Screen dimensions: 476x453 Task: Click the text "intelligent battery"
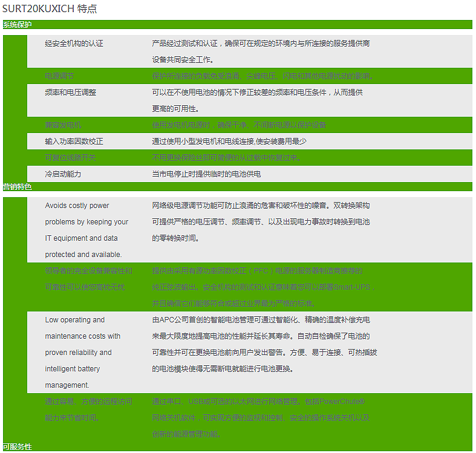[73, 369]
